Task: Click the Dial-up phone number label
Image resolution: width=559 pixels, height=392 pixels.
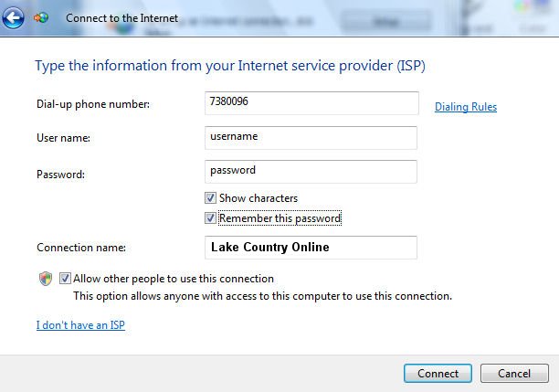Action: pos(93,104)
